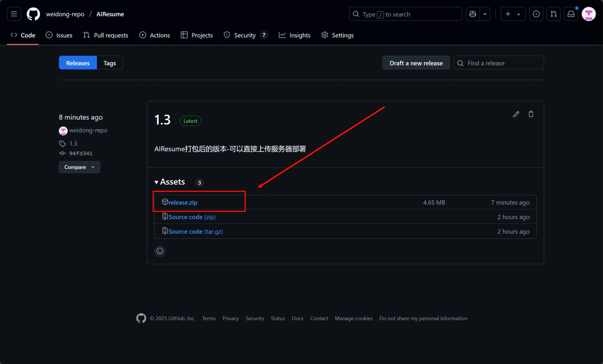Download the release.zip asset
Image resolution: width=603 pixels, height=364 pixels.
coord(183,202)
